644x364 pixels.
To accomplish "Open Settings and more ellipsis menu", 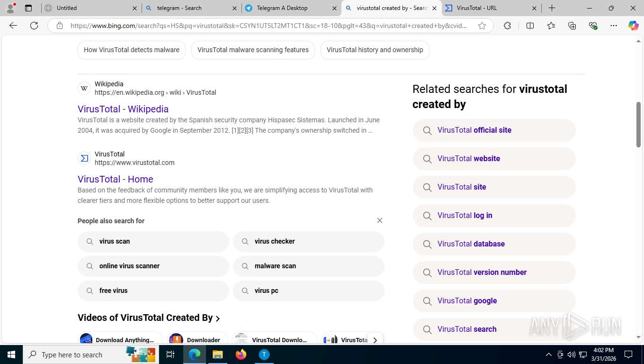I will (614, 26).
